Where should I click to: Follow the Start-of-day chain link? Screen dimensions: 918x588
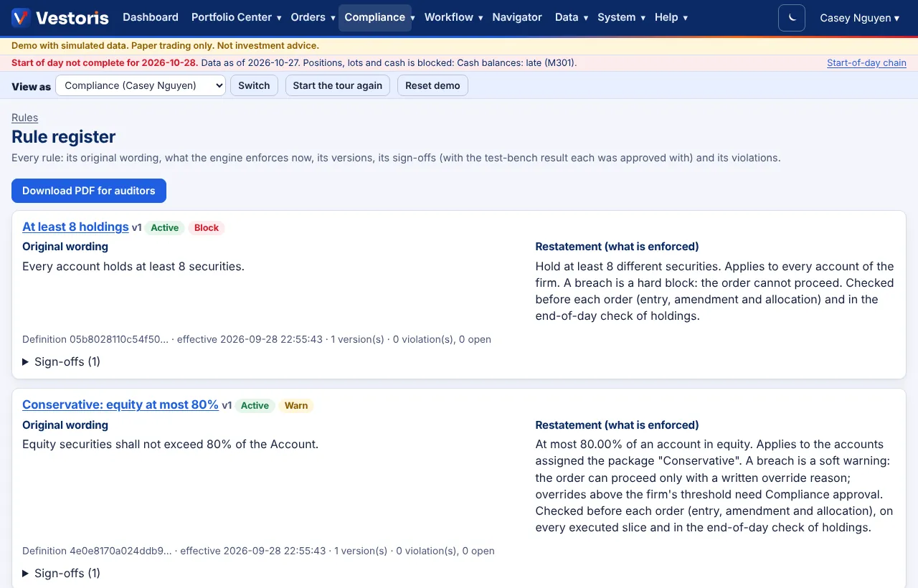(x=866, y=63)
